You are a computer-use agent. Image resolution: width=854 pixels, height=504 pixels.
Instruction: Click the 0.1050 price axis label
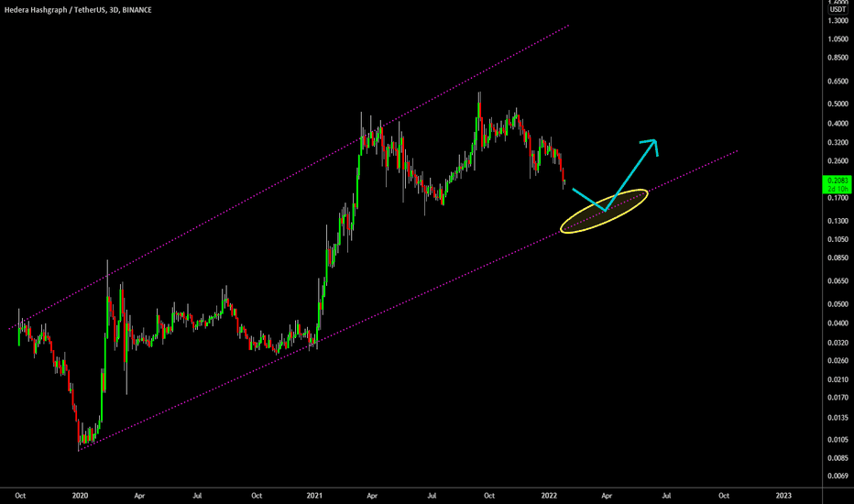click(838, 240)
